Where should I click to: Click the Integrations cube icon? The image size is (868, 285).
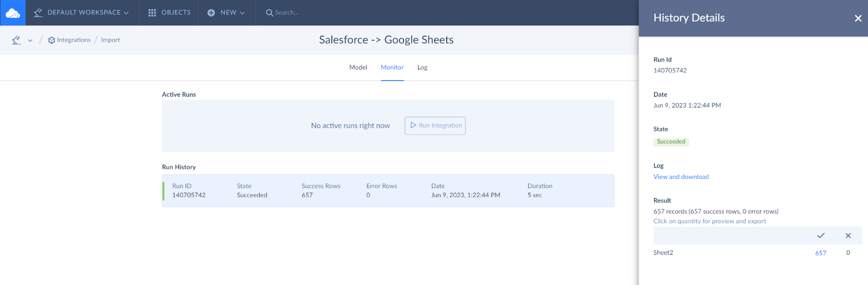click(x=52, y=40)
